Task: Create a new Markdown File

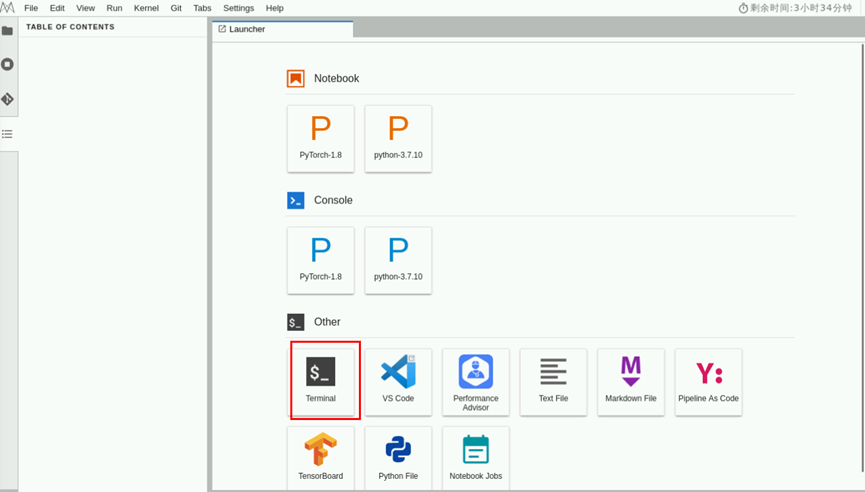Action: click(631, 382)
